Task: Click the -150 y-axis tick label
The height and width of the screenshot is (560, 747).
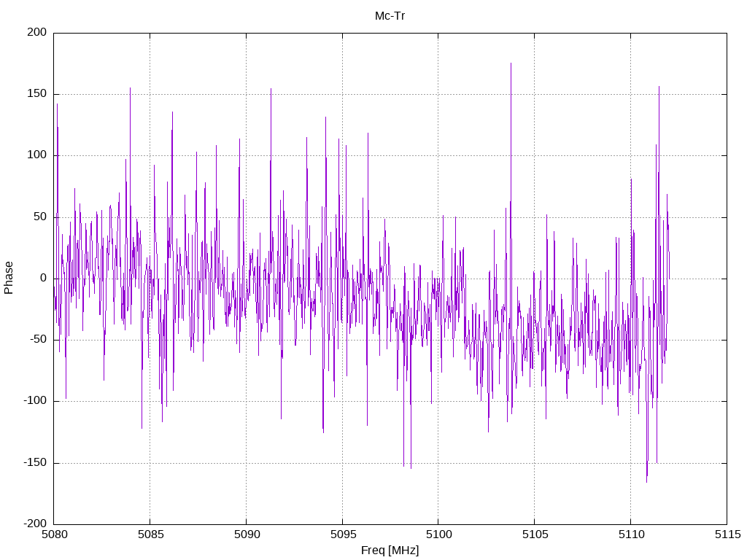Action: (35, 462)
